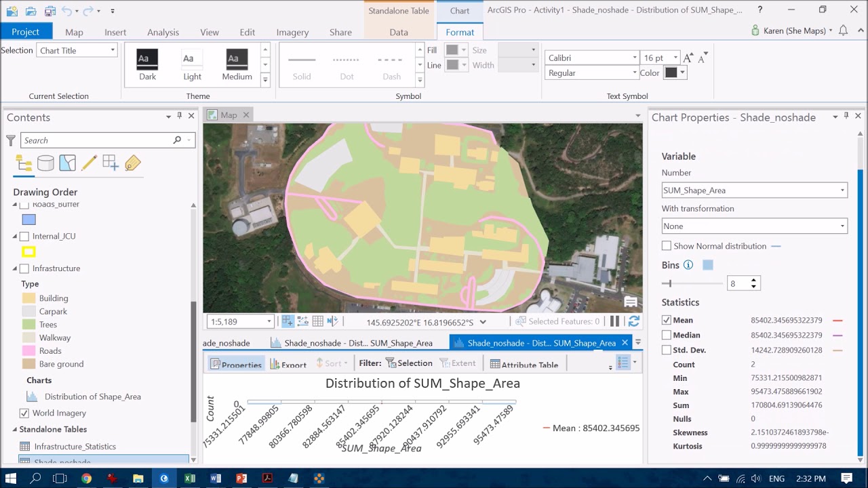868x488 pixels.
Task: Open notifications bell icon
Action: point(843,30)
